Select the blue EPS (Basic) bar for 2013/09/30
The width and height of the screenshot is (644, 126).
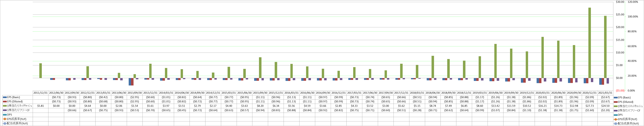(x=130, y=82)
